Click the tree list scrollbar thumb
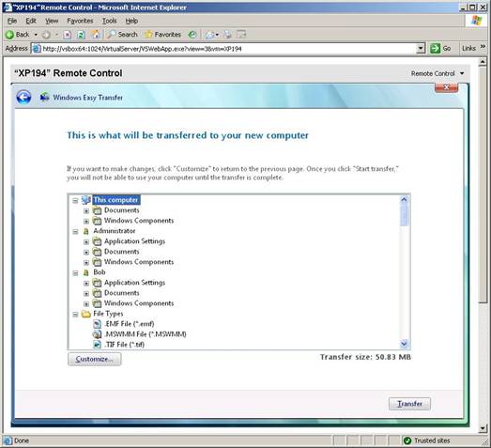The height and width of the screenshot is (448, 491). tap(404, 215)
